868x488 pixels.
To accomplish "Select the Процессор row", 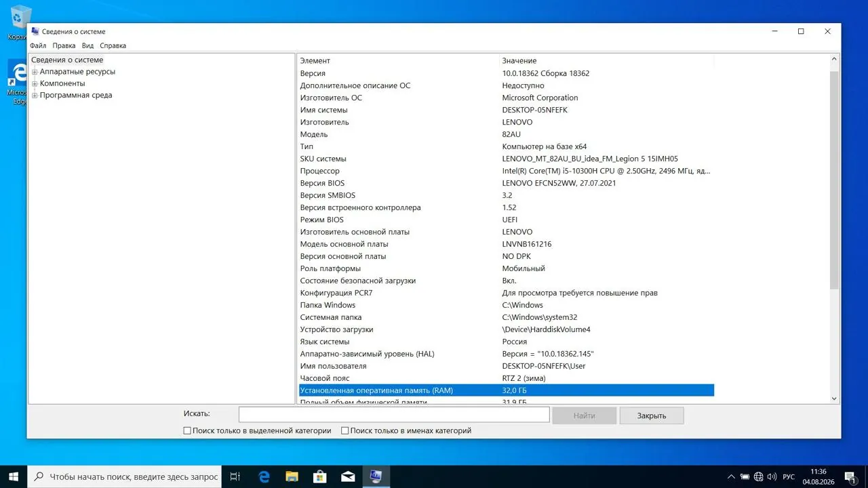I will tap(507, 171).
